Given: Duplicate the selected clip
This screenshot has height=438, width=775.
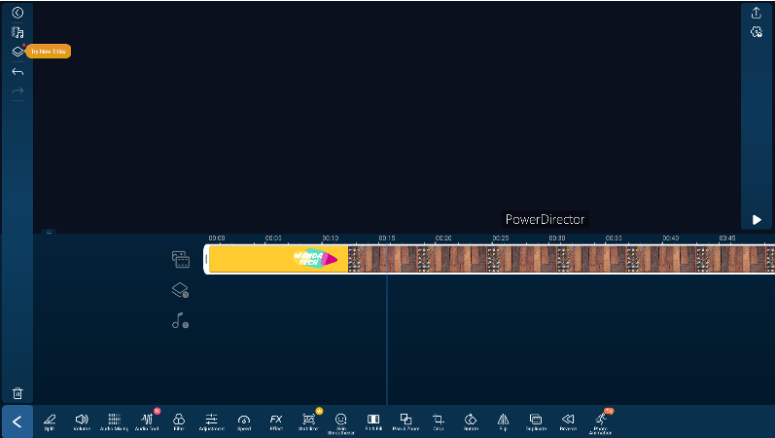Looking at the screenshot, I should [x=536, y=422].
